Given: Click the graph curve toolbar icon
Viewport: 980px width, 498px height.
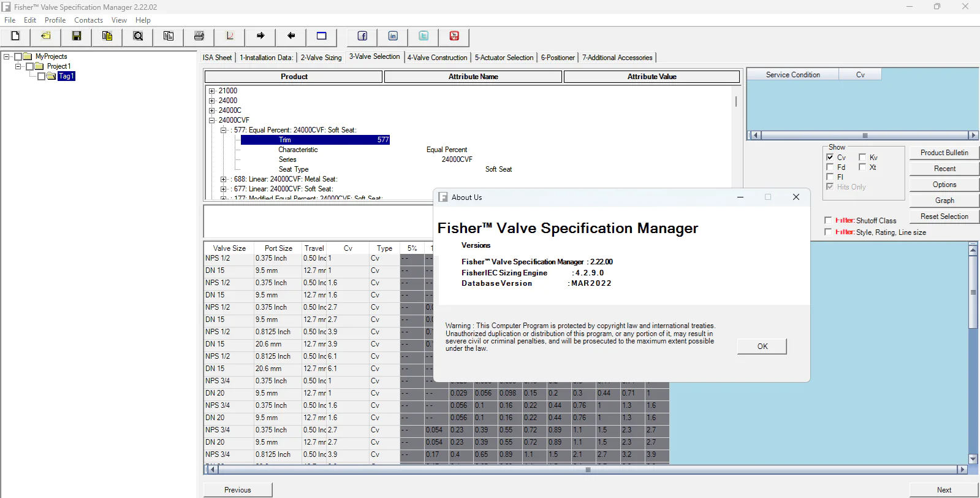Looking at the screenshot, I should [230, 36].
